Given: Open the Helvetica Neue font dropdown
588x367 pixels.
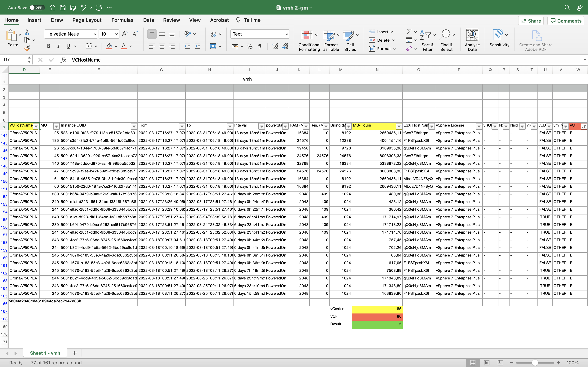Looking at the screenshot, I should pyautogui.click(x=95, y=34).
